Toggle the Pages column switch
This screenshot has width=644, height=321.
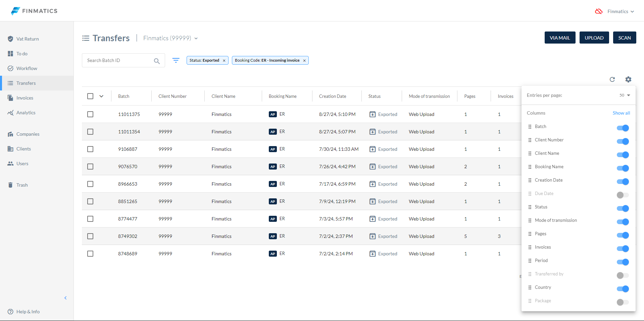coord(623,235)
